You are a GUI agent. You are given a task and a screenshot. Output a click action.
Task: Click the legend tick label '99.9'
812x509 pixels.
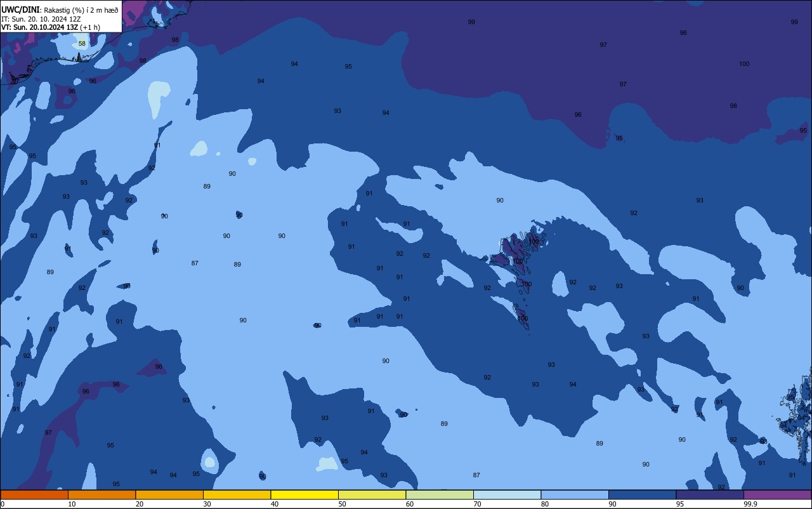point(750,504)
